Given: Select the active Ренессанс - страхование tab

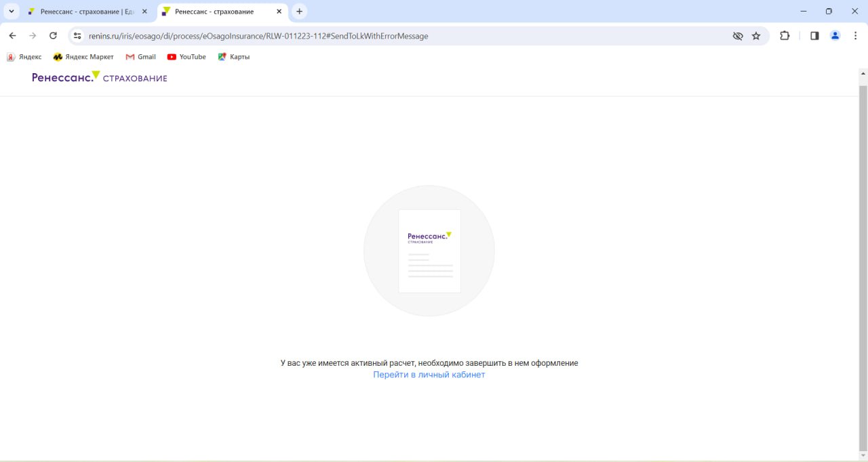Looking at the screenshot, I should [x=222, y=12].
